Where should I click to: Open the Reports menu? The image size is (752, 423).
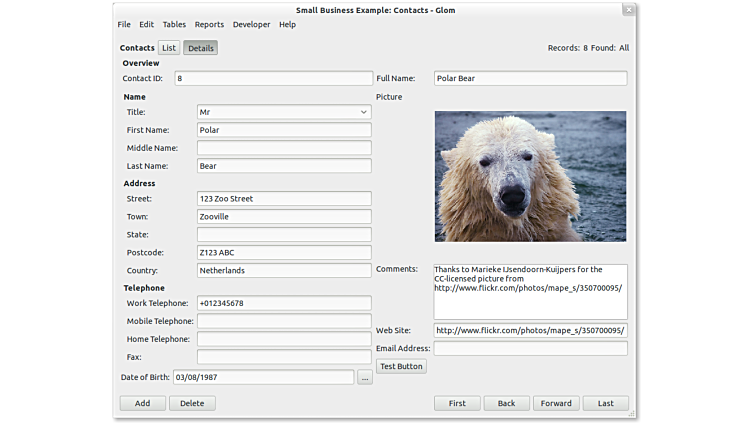click(209, 24)
